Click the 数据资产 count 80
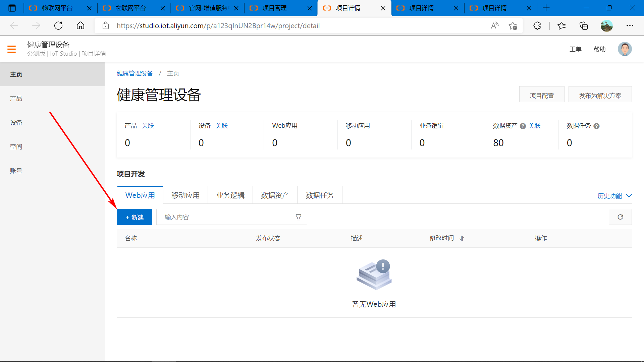Viewport: 644px width, 362px height. coord(498,143)
